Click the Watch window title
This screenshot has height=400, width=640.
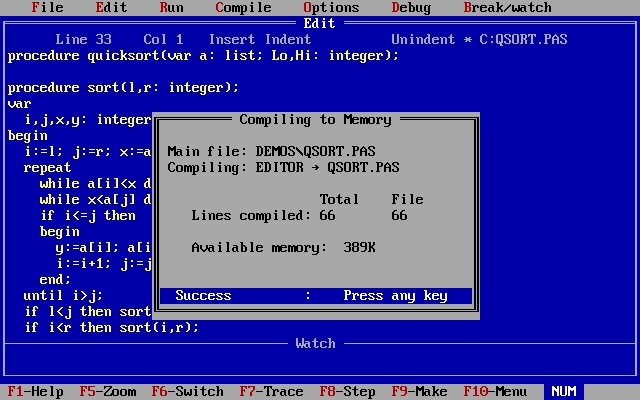point(315,344)
